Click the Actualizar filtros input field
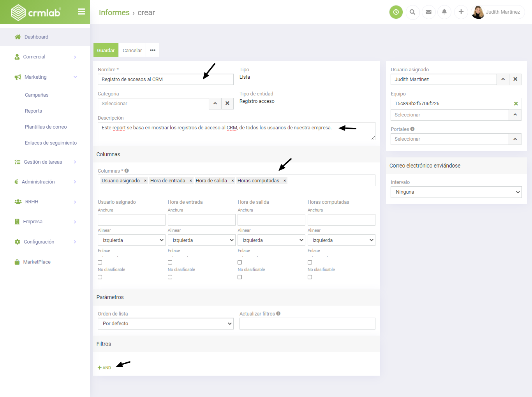Screen dimensions: 532x397 click(307, 324)
